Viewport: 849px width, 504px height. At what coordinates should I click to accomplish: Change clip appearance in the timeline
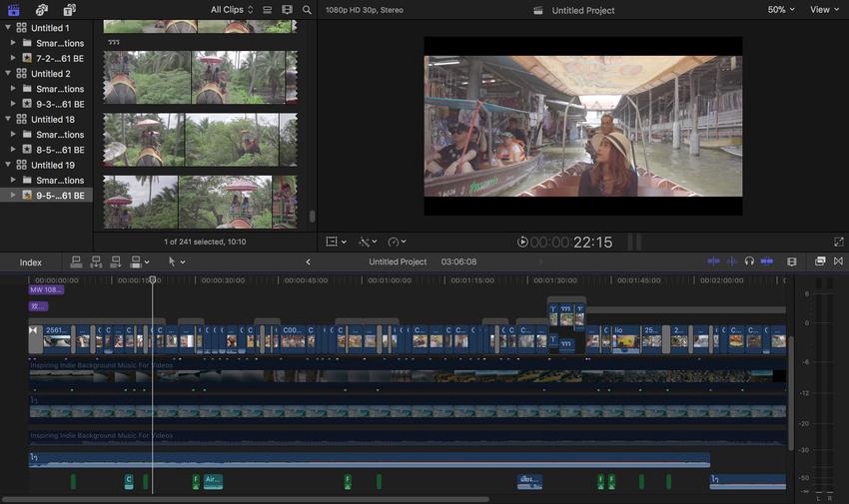coord(792,261)
